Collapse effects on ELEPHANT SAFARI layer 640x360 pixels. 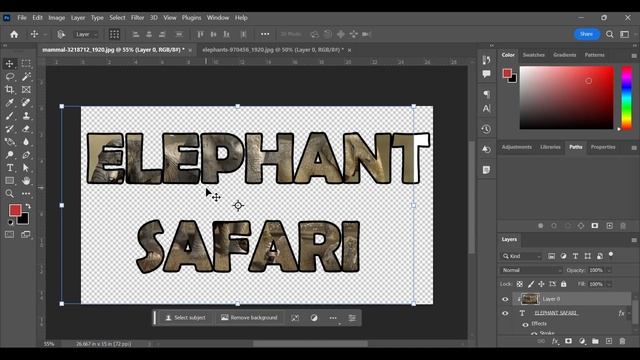(630, 313)
